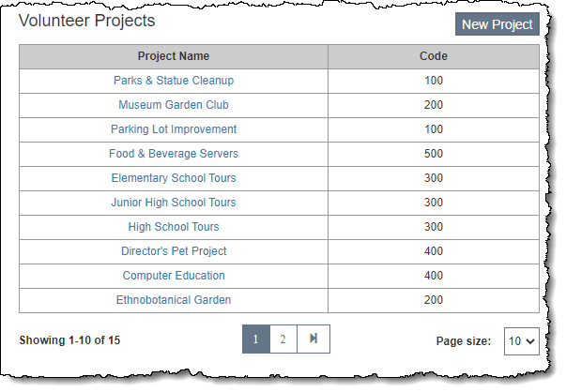The height and width of the screenshot is (392, 566).
Task: Open the Page size dropdown
Action: tap(521, 341)
